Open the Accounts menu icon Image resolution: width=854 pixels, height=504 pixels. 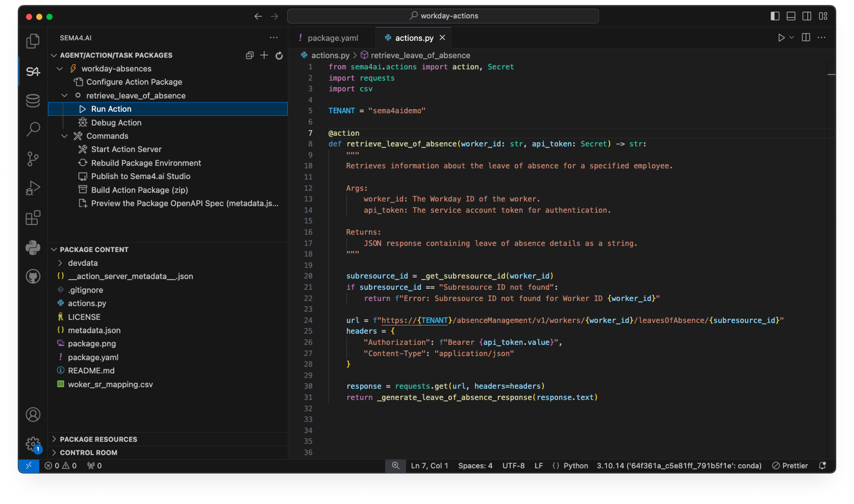click(33, 415)
